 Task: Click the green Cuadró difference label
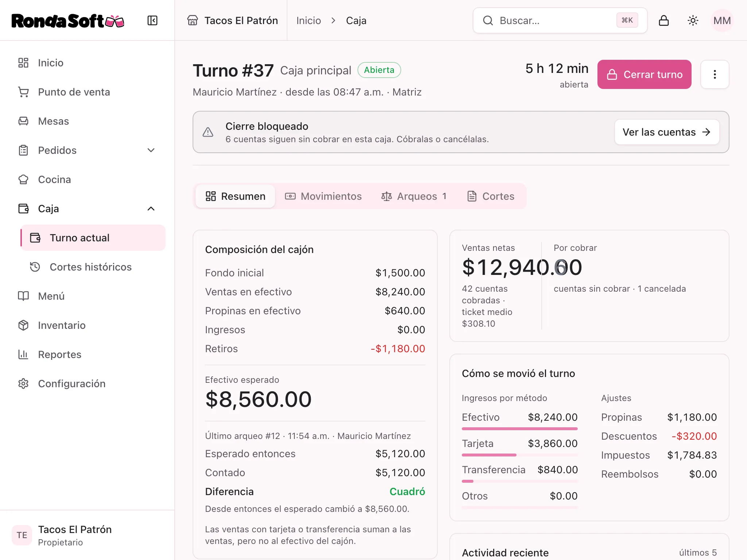(407, 491)
